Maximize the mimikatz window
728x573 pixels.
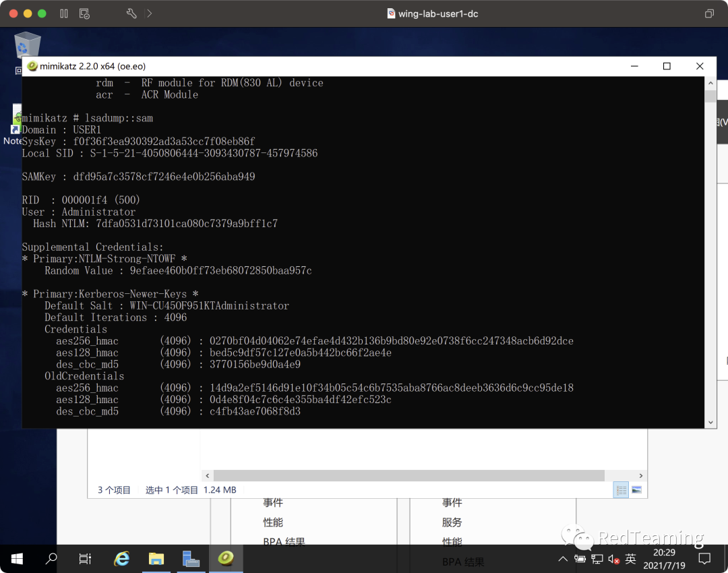[x=667, y=66]
